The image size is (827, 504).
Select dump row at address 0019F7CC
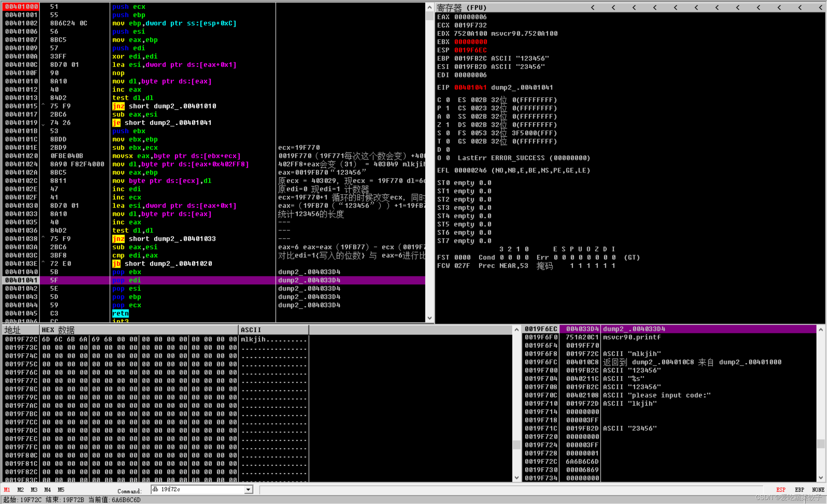155,422
